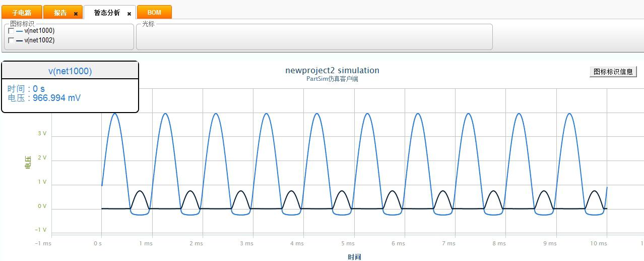Click the 5 ms x-axis tick label

click(x=348, y=243)
